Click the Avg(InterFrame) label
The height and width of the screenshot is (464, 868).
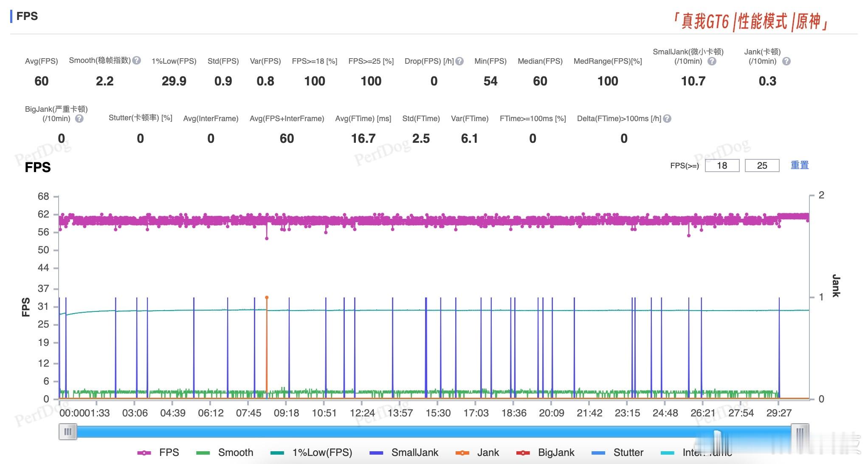click(211, 119)
